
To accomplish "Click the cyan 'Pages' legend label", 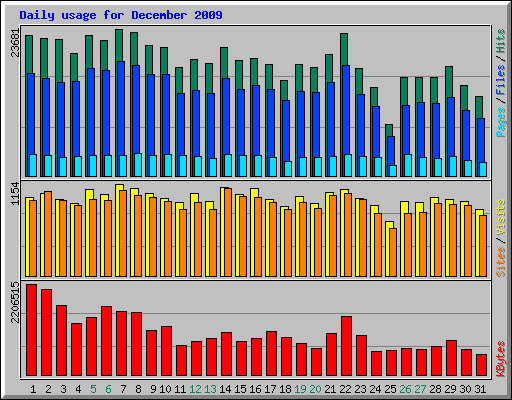I will tap(501, 122).
